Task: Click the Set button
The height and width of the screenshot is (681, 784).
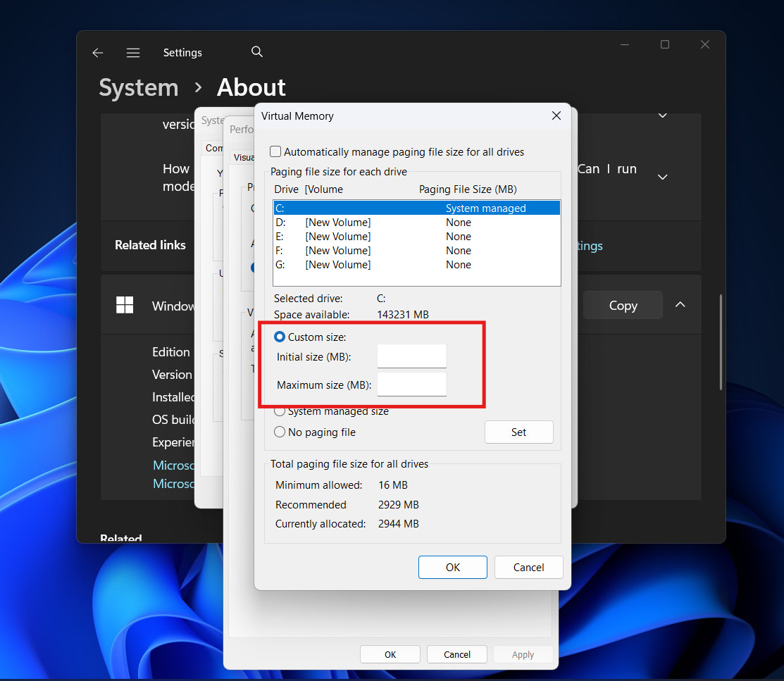Action: click(x=519, y=432)
